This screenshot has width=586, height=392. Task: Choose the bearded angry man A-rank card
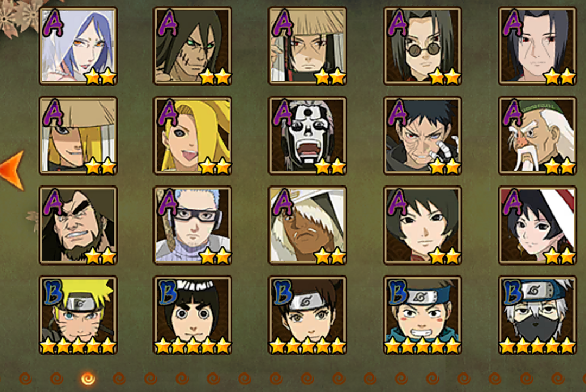tap(78, 225)
